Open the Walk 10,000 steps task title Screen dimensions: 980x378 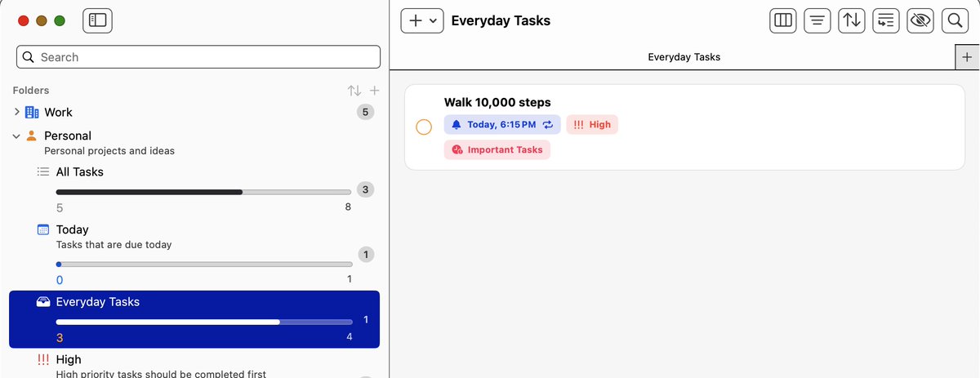point(497,102)
